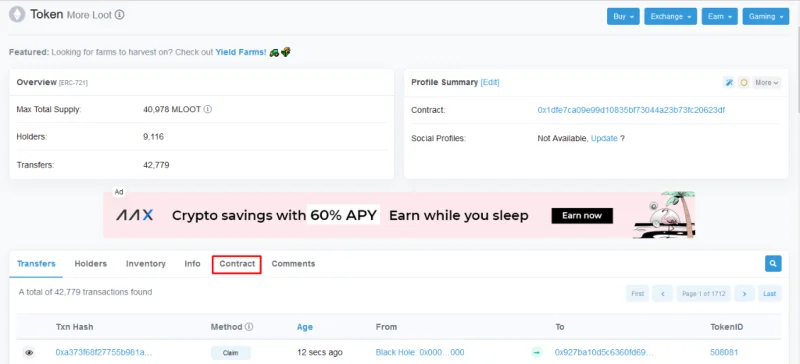Viewport: 800px width, 364px height.
Task: Switch to the Info tab
Action: pos(192,264)
